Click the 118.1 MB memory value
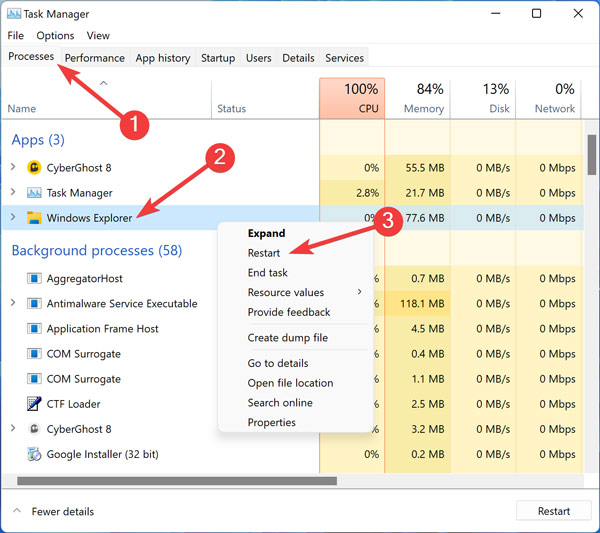Image resolution: width=600 pixels, height=533 pixels. coord(422,303)
